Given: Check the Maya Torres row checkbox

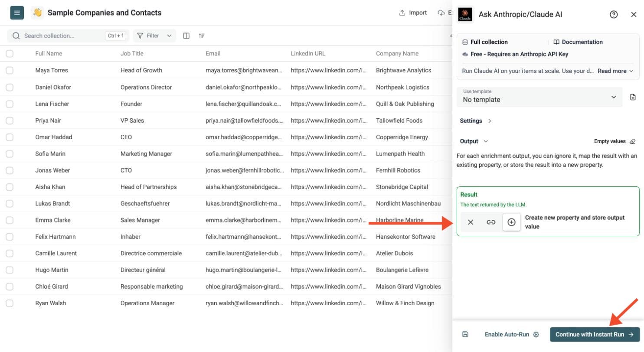Looking at the screenshot, I should click(10, 70).
